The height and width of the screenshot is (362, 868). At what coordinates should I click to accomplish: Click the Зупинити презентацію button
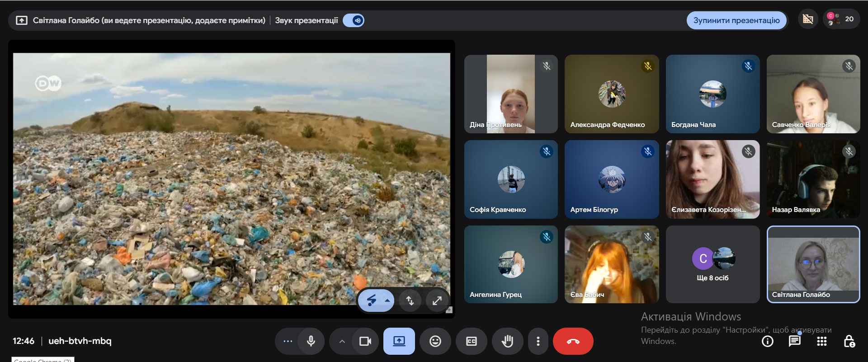736,20
